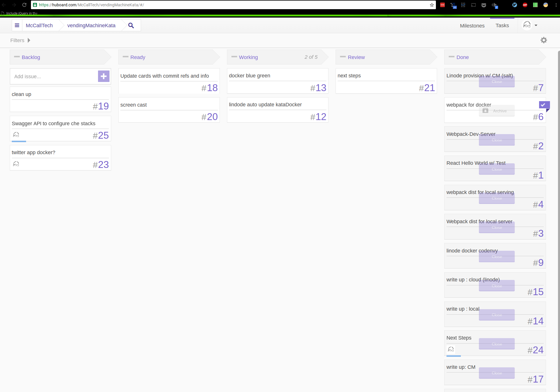Click the plus add issue button

103,76
